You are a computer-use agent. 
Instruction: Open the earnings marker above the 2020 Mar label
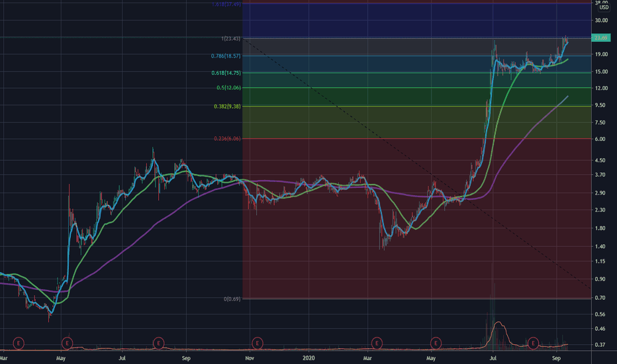[377, 343]
